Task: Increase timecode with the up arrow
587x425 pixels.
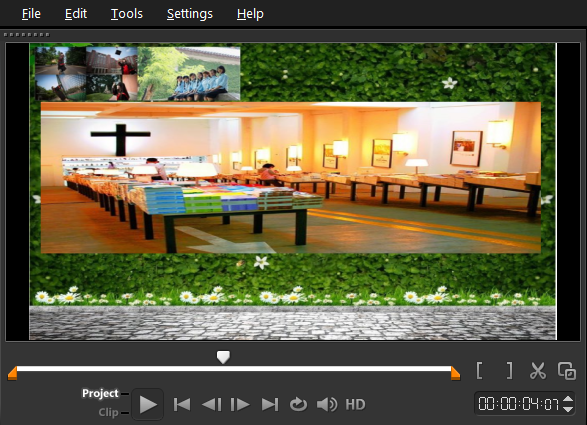Action: 568,399
